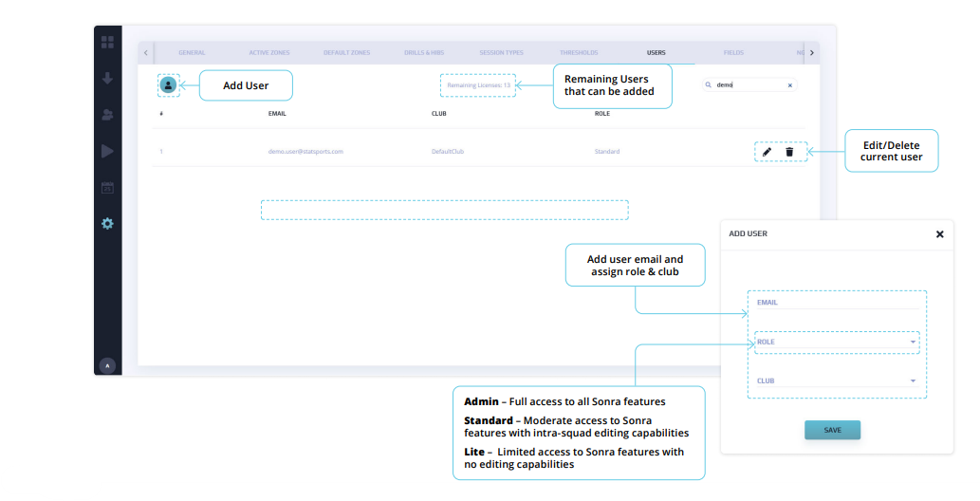Click the Club column header
The image size is (980, 501).
tap(438, 114)
